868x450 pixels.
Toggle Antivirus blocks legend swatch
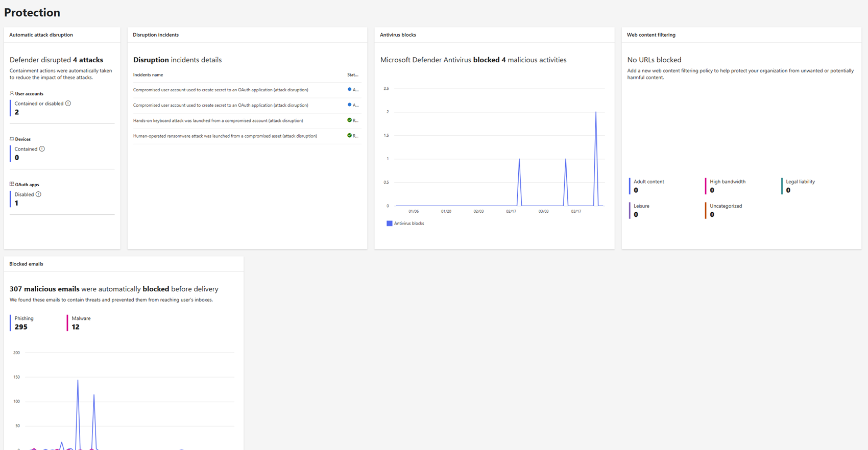coord(389,223)
